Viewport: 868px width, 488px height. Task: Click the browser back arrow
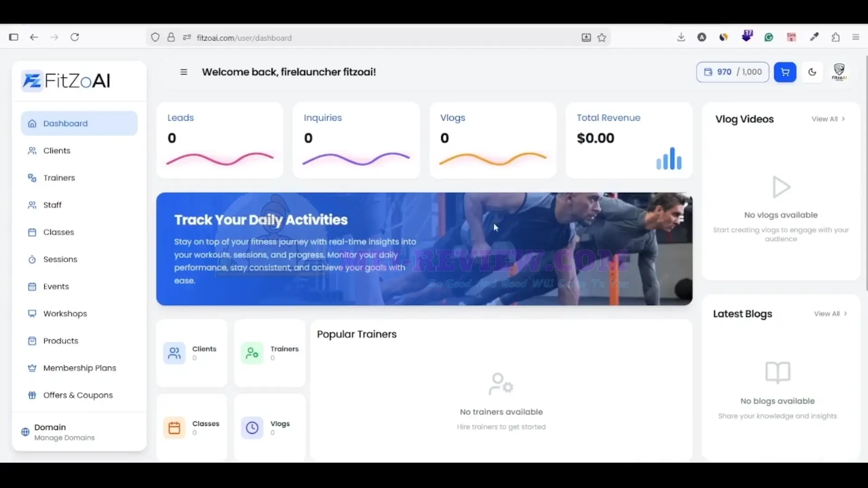click(x=34, y=38)
